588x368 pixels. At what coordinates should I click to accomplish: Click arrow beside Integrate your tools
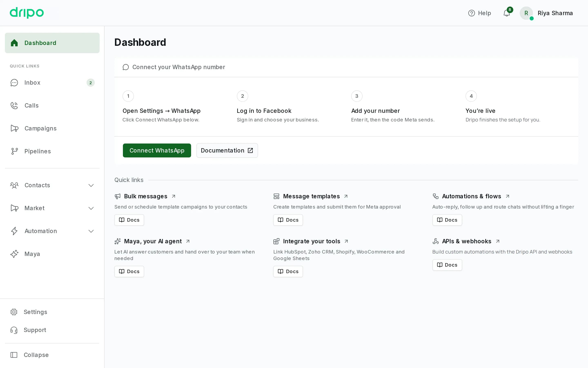pyautogui.click(x=346, y=241)
